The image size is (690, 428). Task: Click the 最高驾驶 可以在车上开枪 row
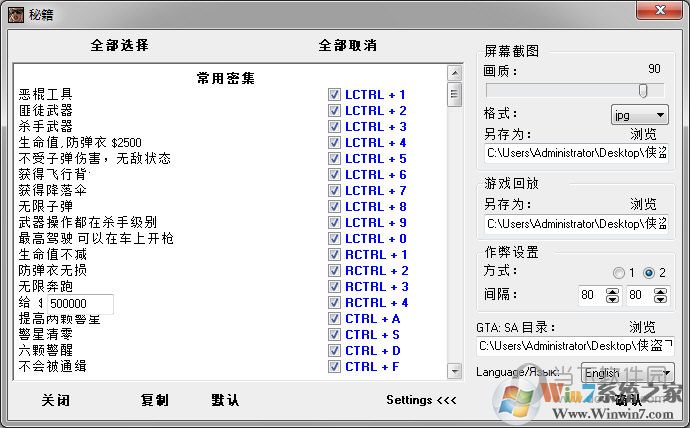pos(96,238)
